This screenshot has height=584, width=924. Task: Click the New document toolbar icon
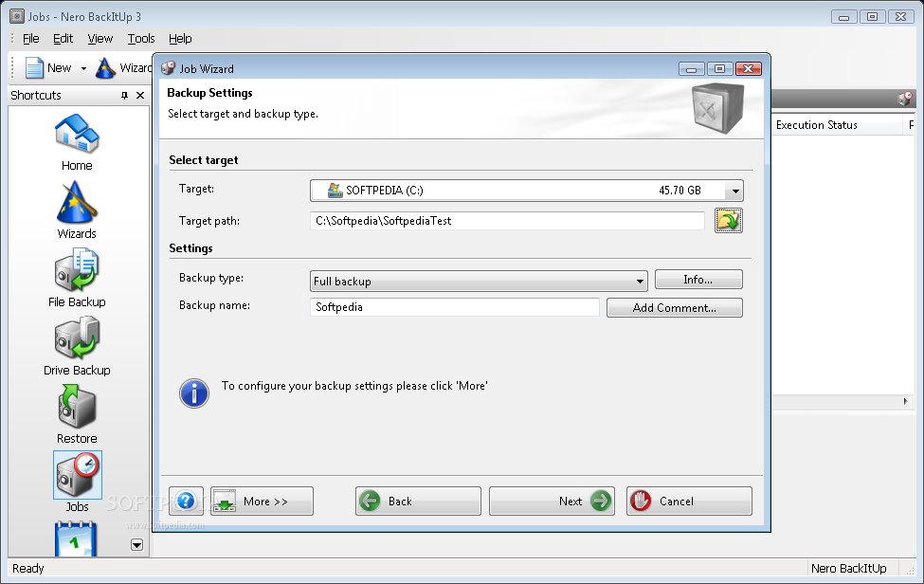click(34, 67)
